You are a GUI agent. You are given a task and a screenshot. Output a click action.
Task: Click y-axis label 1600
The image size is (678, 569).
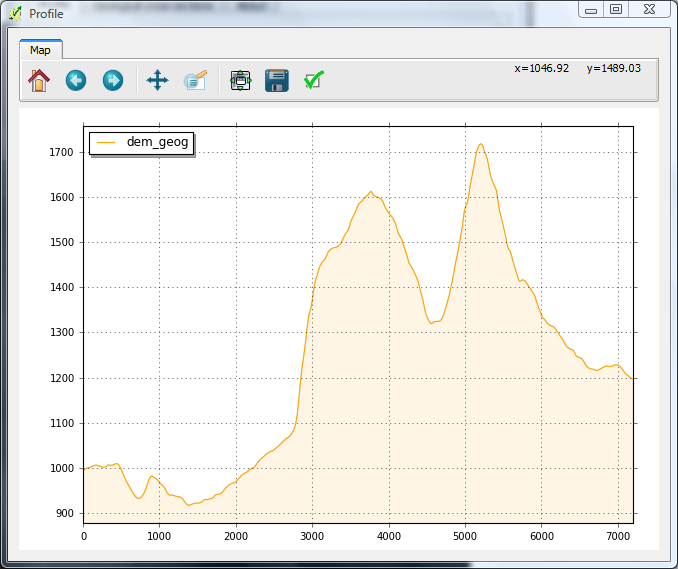(62, 197)
